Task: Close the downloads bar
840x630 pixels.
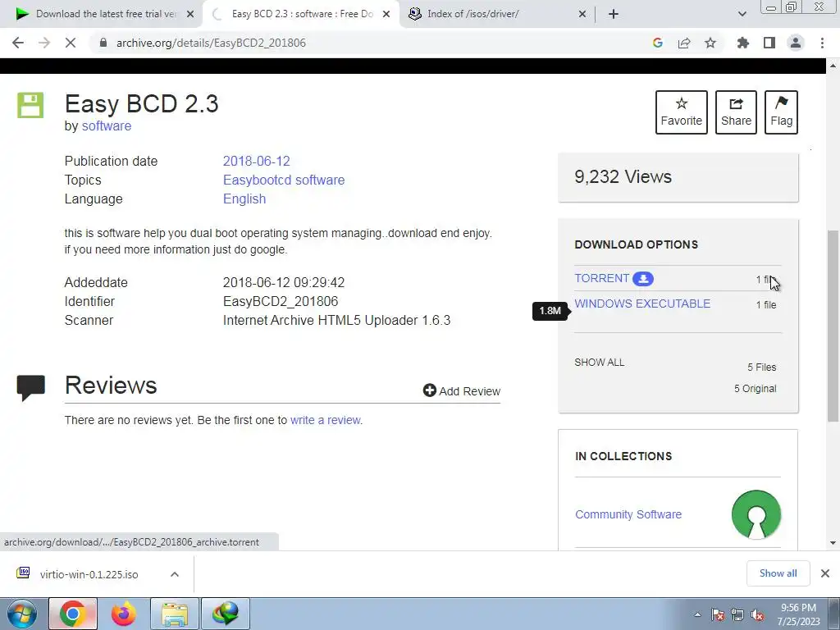Action: [825, 573]
